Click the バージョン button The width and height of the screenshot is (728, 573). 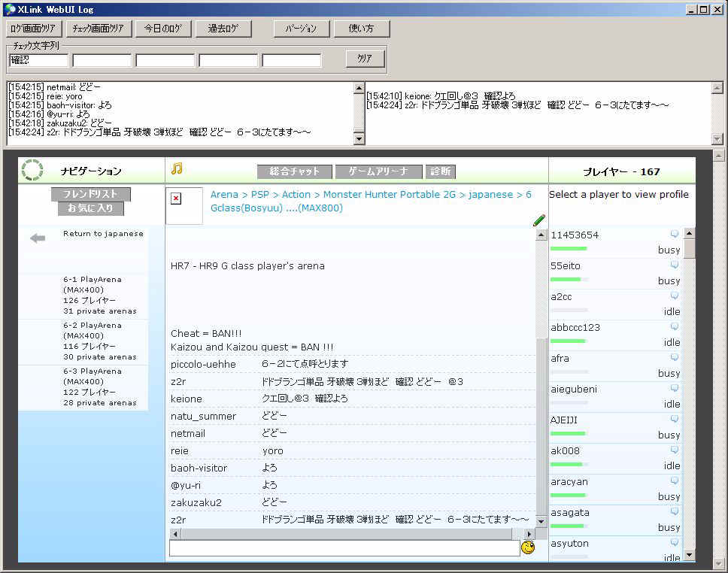302,29
